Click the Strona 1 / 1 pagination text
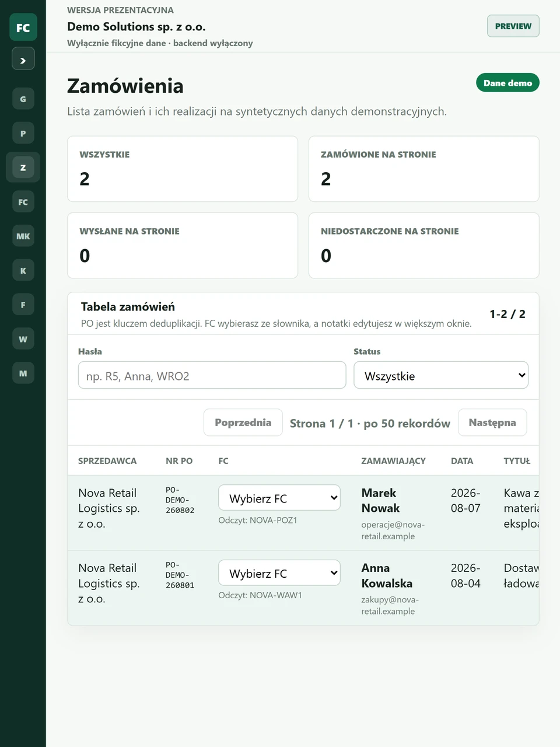Viewport: 560px width, 747px height. click(370, 423)
